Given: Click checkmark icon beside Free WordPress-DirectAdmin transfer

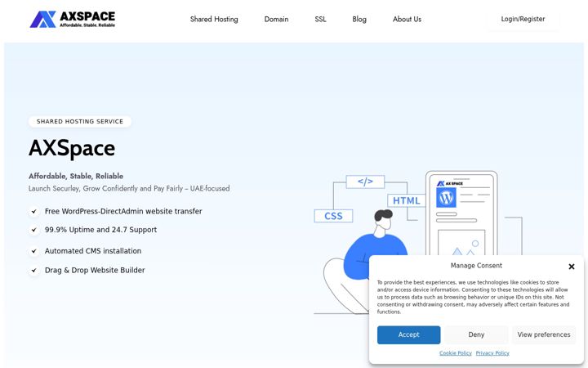Looking at the screenshot, I should coord(34,212).
